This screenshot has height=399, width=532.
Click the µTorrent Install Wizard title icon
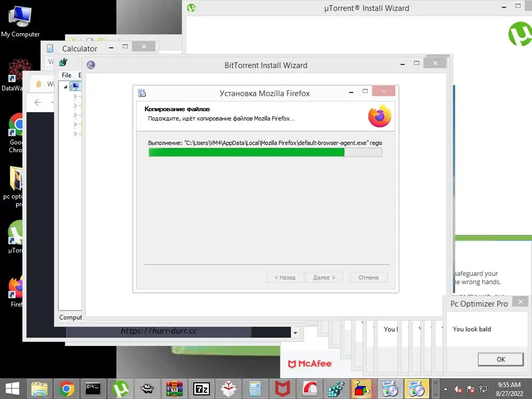[191, 8]
